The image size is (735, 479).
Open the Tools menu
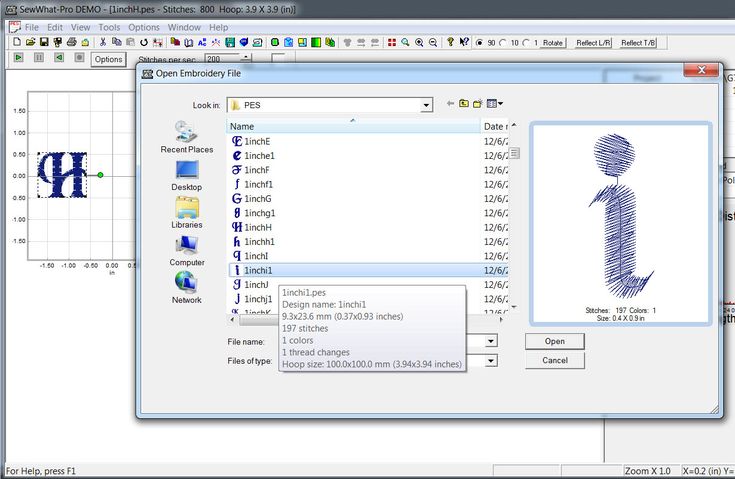109,27
